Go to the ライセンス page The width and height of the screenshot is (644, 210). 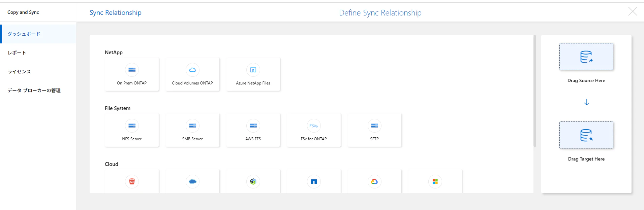pos(38,72)
